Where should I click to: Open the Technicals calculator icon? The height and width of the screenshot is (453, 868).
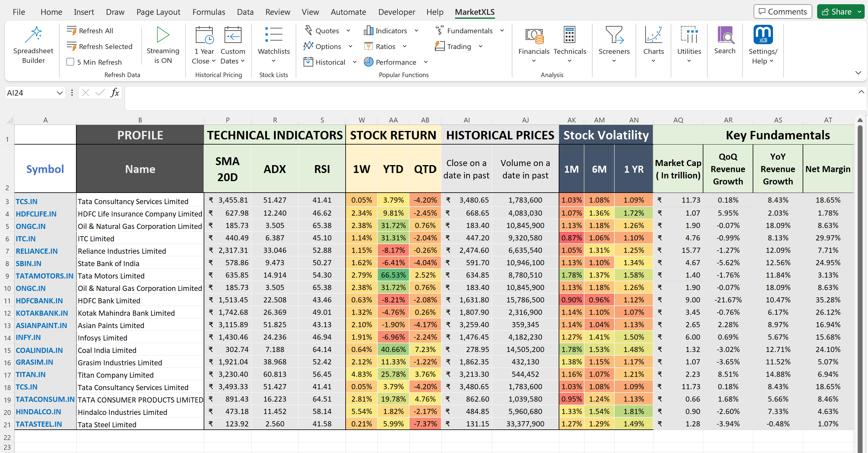(570, 35)
